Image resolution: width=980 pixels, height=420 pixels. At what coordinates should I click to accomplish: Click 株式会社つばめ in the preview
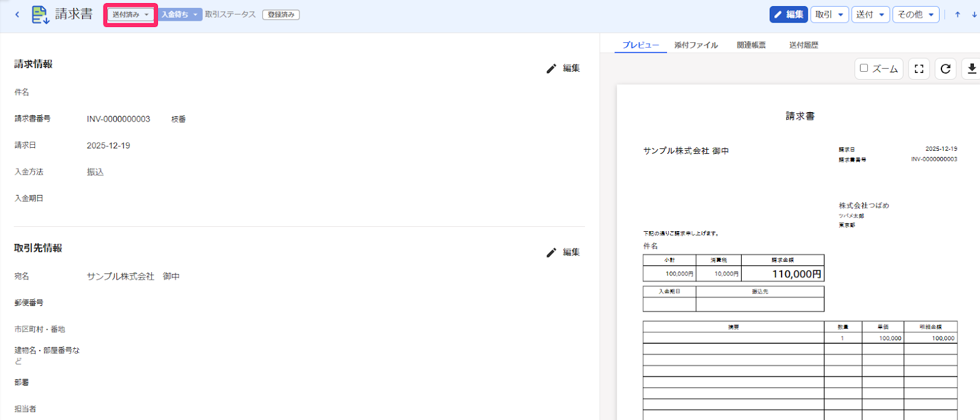point(864,205)
